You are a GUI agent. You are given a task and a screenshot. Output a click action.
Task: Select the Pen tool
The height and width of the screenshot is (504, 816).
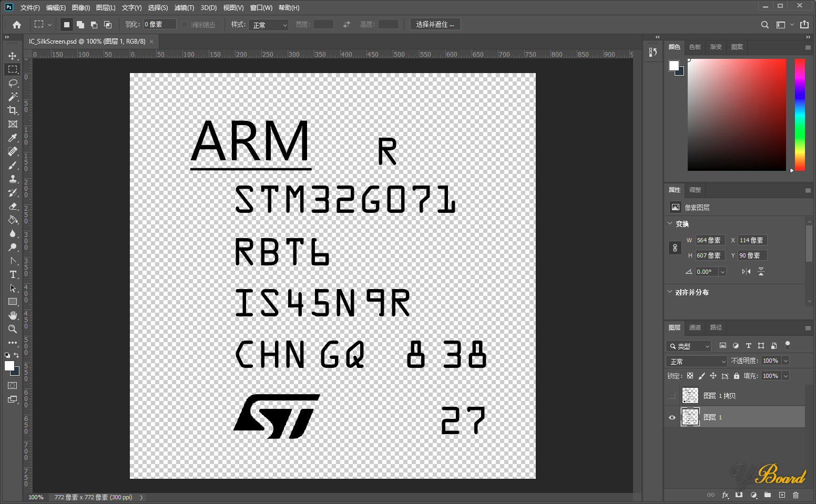pos(13,261)
